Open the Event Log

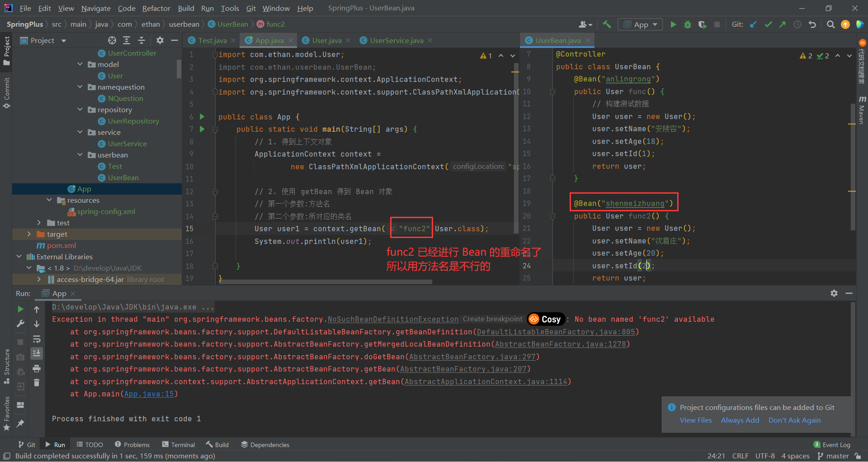point(832,445)
